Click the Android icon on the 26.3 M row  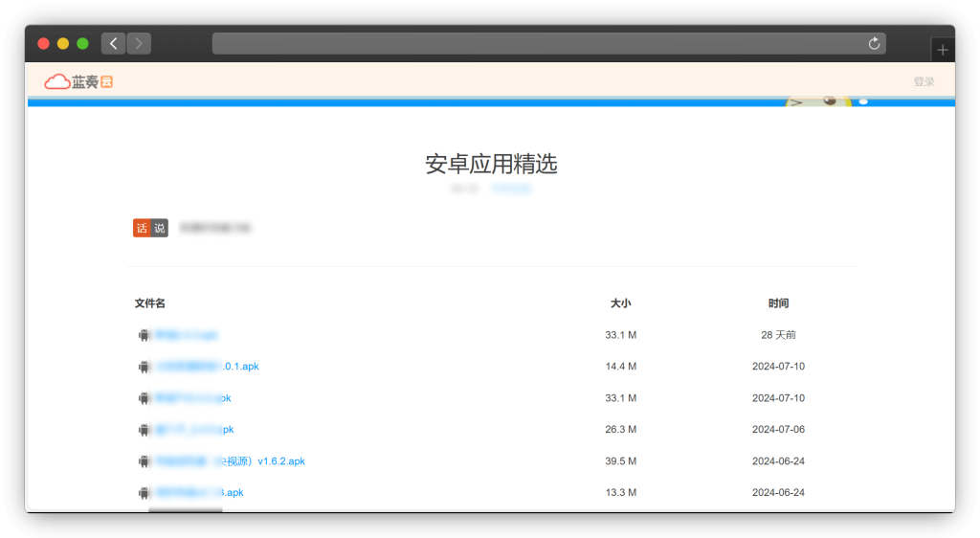[x=144, y=429]
